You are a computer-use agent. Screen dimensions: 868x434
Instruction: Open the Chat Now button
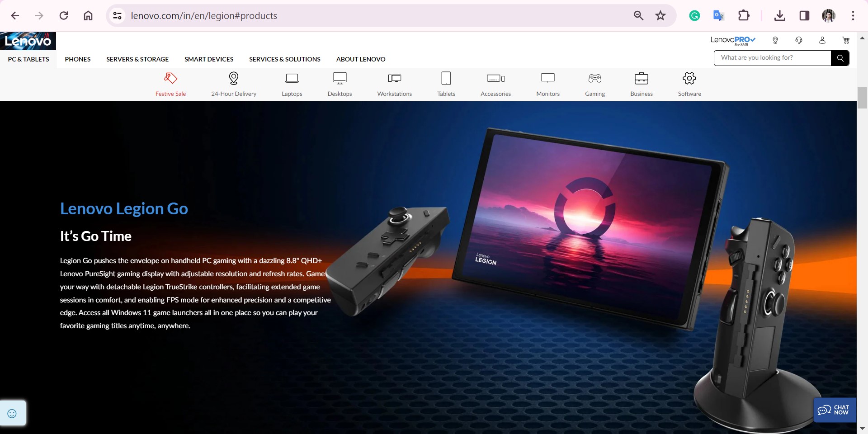click(834, 410)
